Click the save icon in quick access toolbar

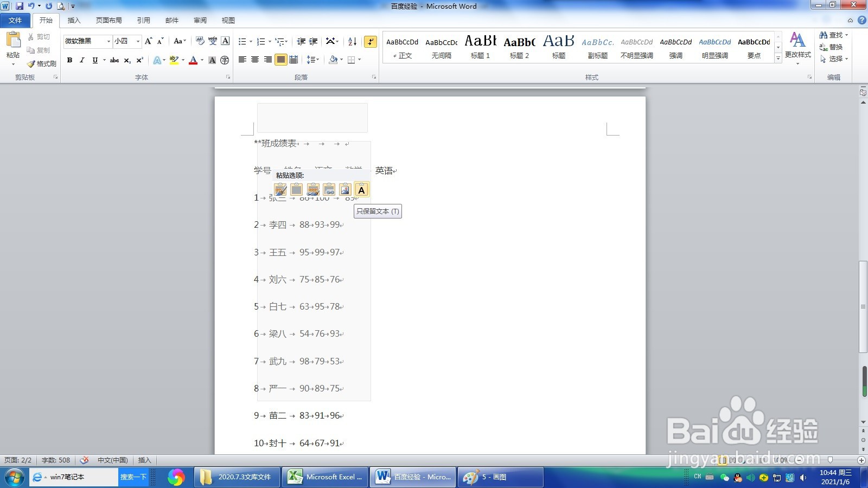pyautogui.click(x=20, y=6)
